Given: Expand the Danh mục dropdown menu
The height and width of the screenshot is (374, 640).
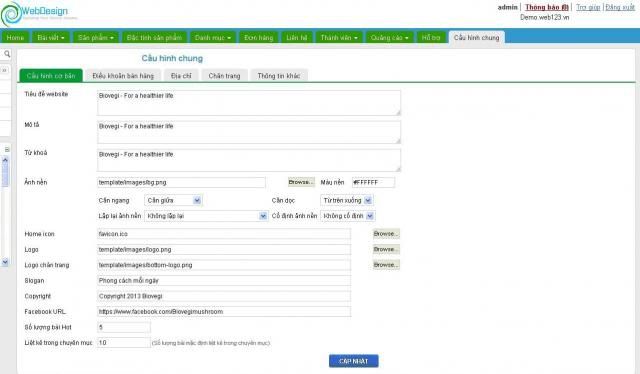Looking at the screenshot, I should (x=213, y=38).
